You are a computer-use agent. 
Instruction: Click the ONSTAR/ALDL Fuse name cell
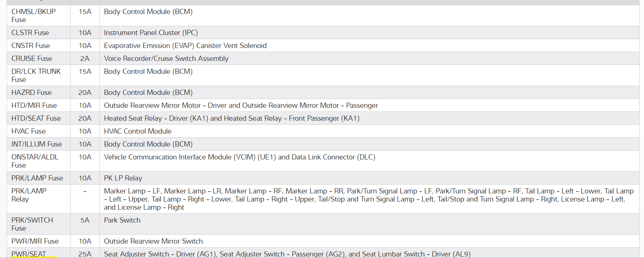[35, 161]
